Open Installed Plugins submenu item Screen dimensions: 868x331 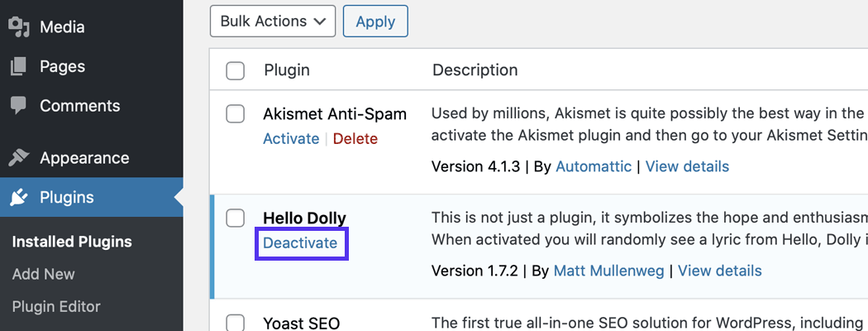click(72, 242)
